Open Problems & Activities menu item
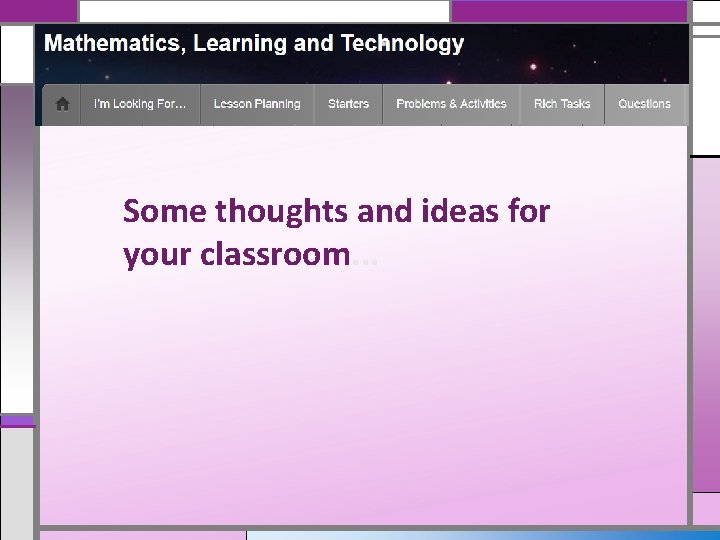This screenshot has width=720, height=540. (451, 104)
